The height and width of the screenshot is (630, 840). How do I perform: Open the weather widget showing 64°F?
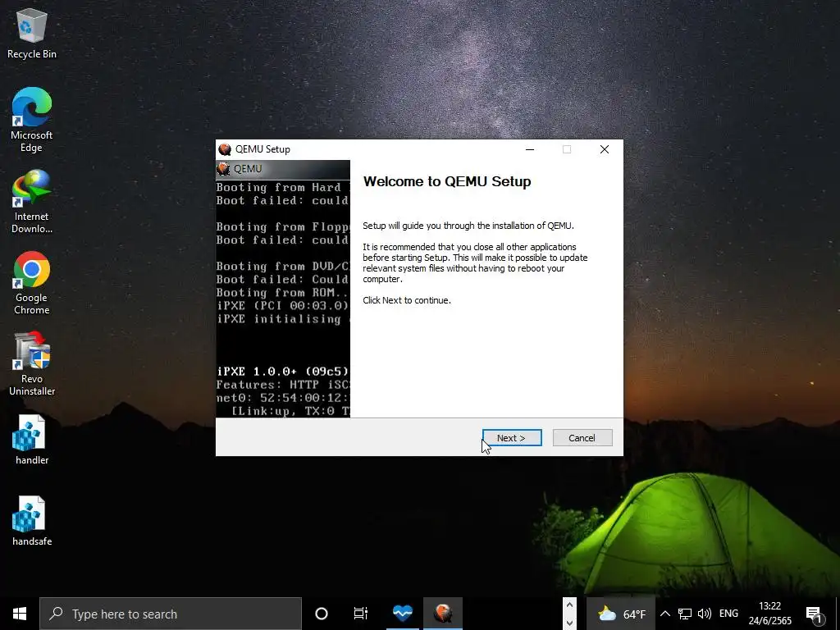621,614
